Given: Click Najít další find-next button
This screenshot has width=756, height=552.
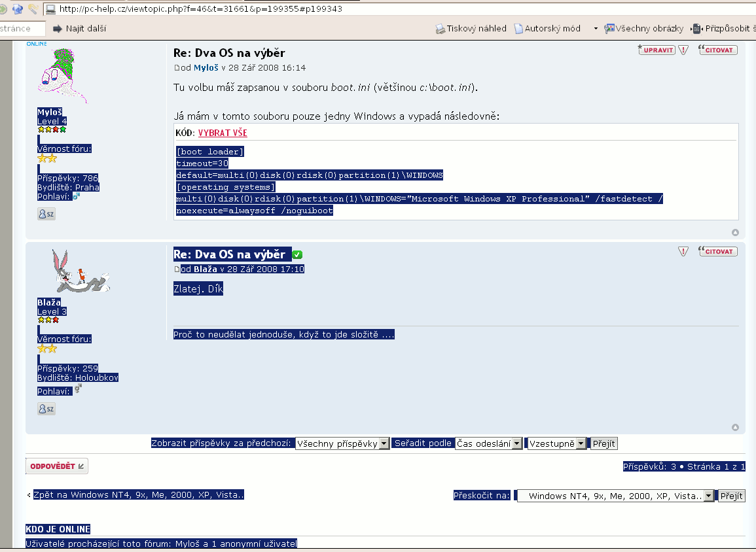Looking at the screenshot, I should [x=80, y=28].
